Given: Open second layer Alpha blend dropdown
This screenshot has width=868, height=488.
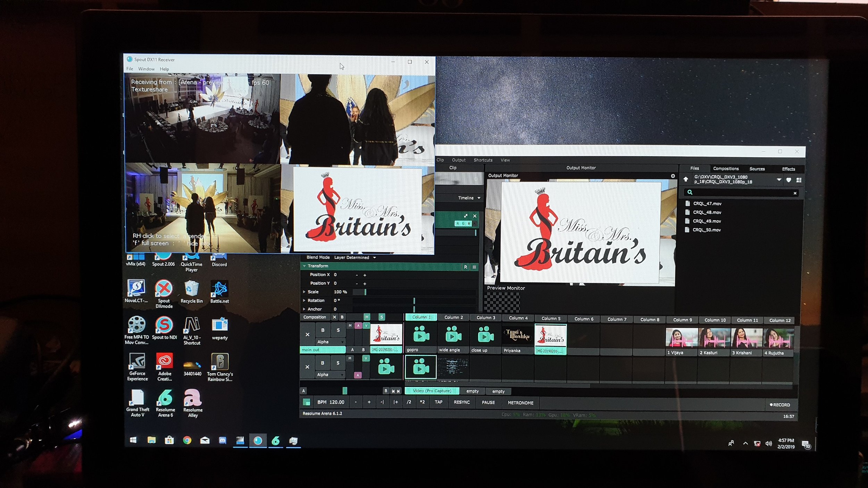Looking at the screenshot, I should click(x=330, y=375).
